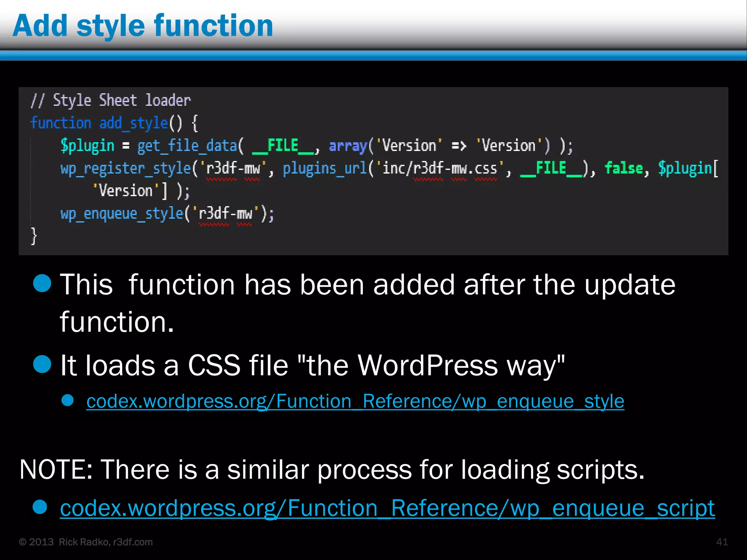Click the 'NOTE: There is a similar process' text
This screenshot has height=560, width=747.
pos(332,470)
